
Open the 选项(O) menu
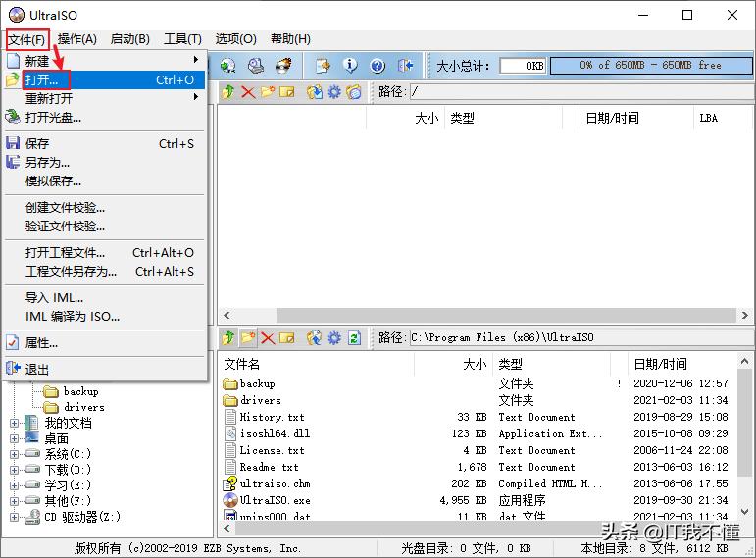point(235,39)
